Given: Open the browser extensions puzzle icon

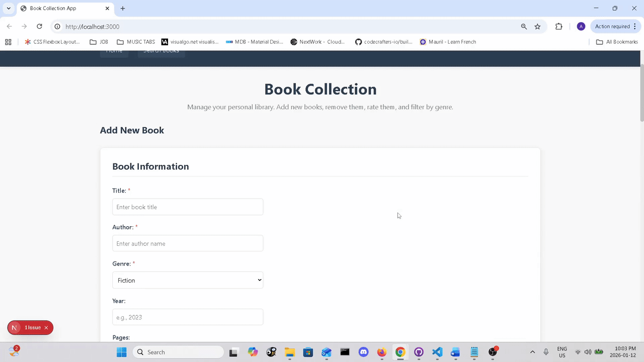Looking at the screenshot, I should click(558, 27).
